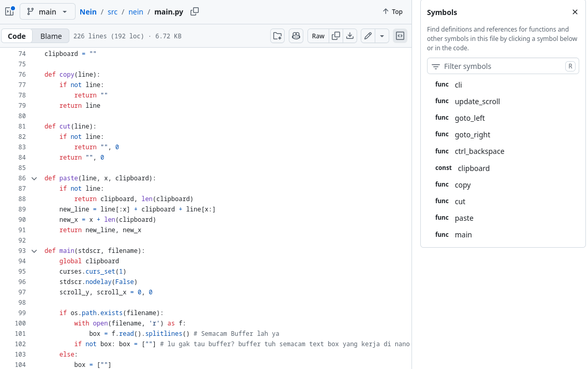
Task: Download the raw file icon
Action: click(x=350, y=36)
